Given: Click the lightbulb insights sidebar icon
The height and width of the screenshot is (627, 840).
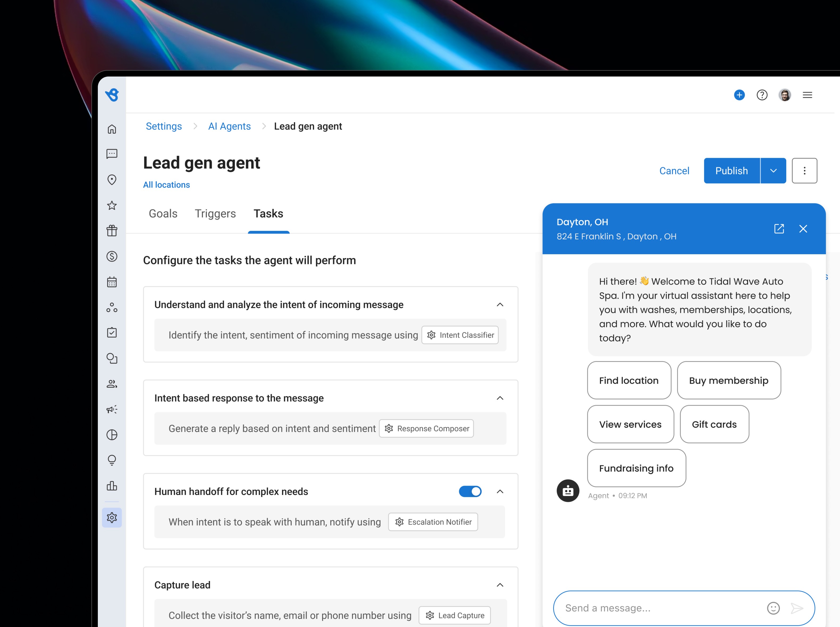Looking at the screenshot, I should [112, 460].
